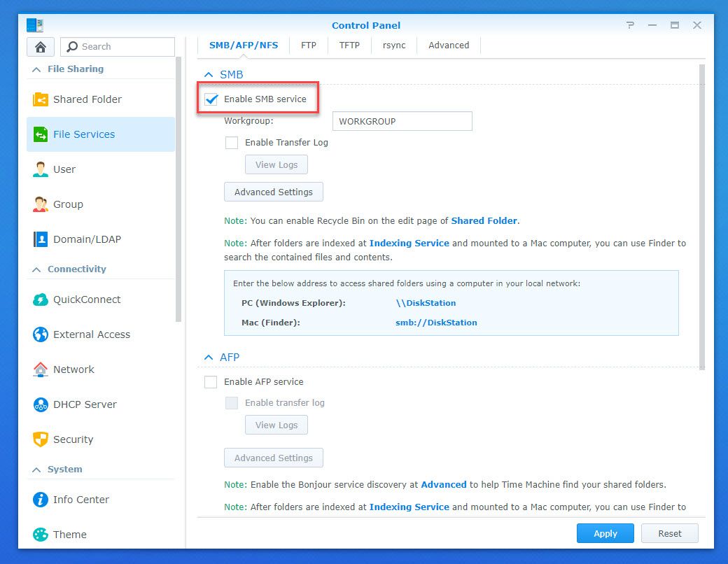The height and width of the screenshot is (564, 728).
Task: Switch to the TFTP tab
Action: pos(349,45)
